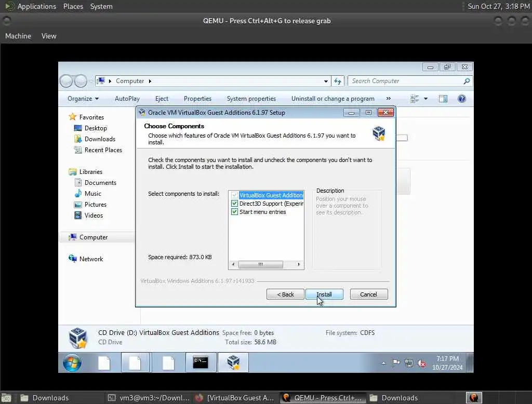The height and width of the screenshot is (404, 532).
Task: Click the Back button in setup
Action: (x=285, y=294)
